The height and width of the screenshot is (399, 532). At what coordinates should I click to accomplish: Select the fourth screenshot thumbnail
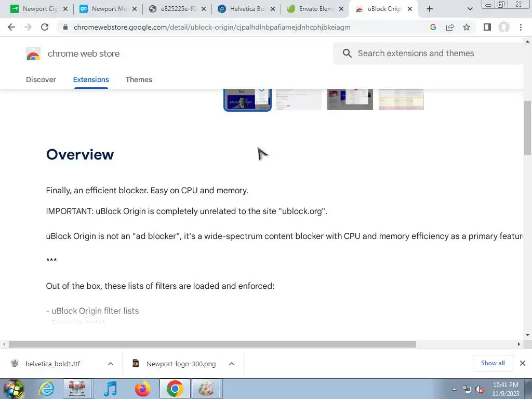click(x=401, y=99)
